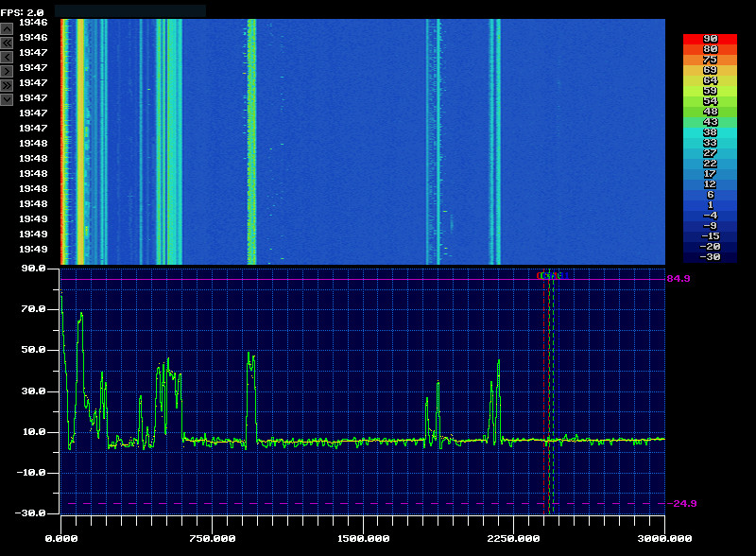Click the single left arrow navigation icon
This screenshot has width=756, height=556.
pyautogui.click(x=8, y=57)
